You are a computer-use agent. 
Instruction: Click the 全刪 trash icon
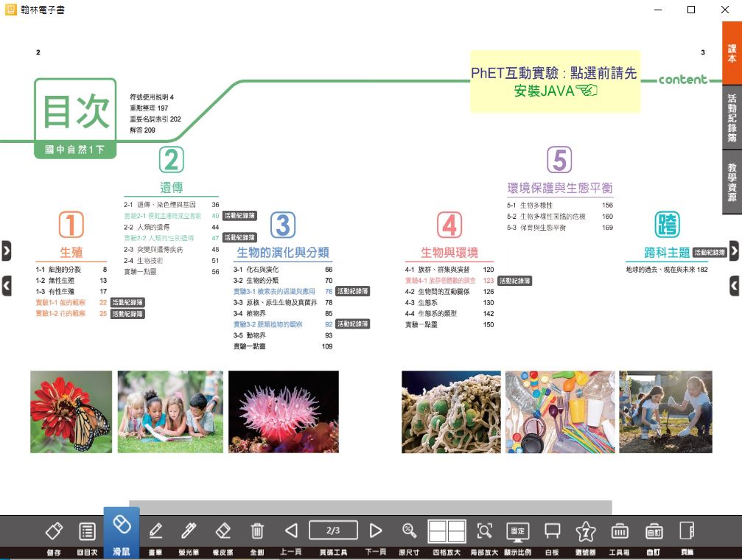[257, 531]
